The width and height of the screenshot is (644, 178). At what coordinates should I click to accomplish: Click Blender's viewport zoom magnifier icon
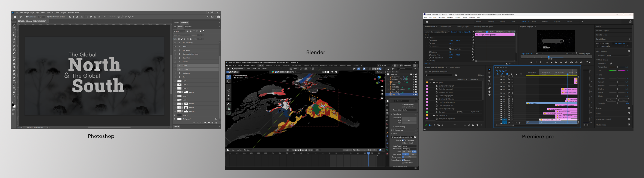click(382, 87)
